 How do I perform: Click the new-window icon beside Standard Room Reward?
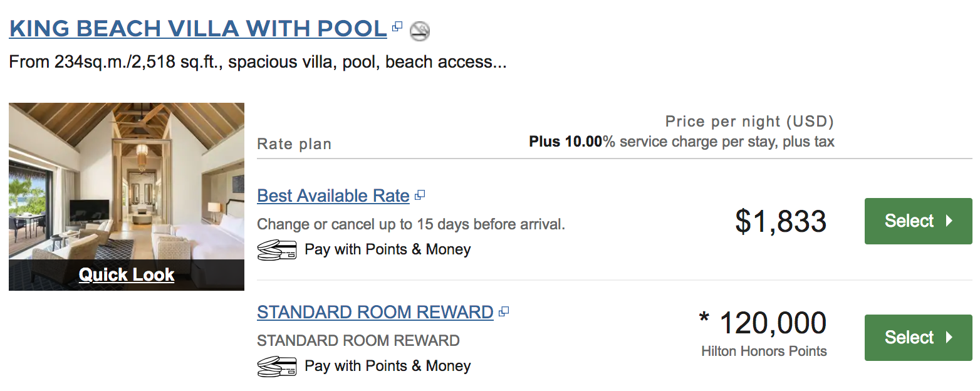pos(503,311)
